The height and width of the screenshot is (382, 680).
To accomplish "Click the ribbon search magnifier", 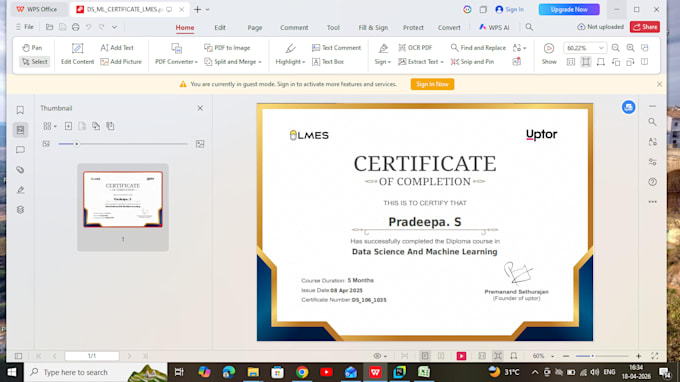I will [x=529, y=27].
